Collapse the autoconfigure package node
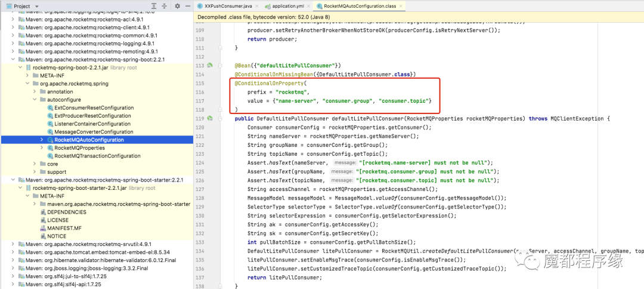644x289 pixels. [35, 100]
